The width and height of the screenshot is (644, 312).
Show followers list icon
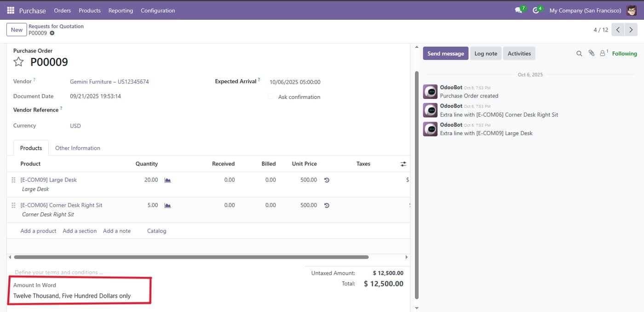[x=604, y=53]
